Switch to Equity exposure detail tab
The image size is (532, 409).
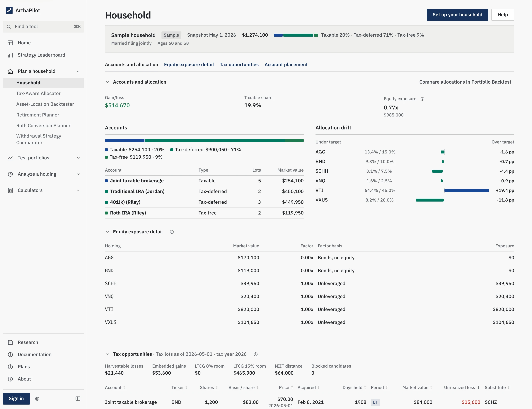(189, 65)
